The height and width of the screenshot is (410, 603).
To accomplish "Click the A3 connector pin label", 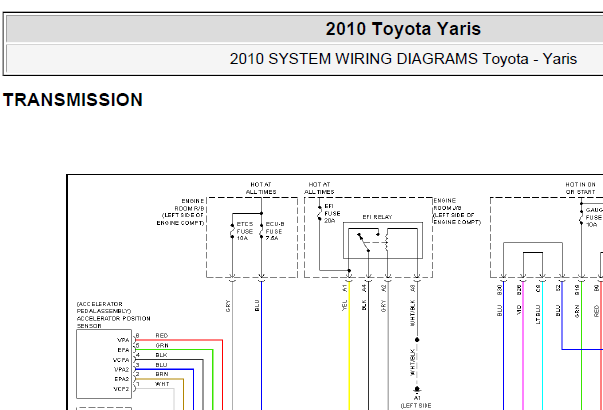I will (412, 288).
